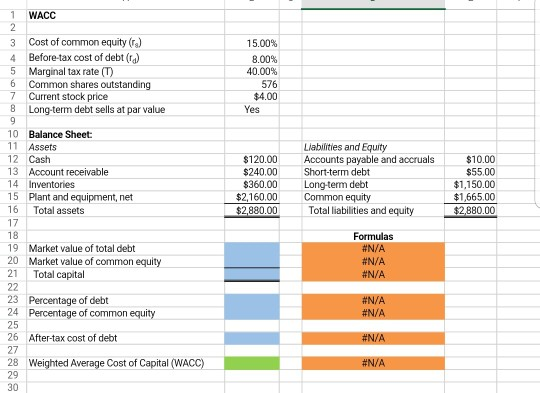Click the Account receivable label

pyautogui.click(x=69, y=172)
